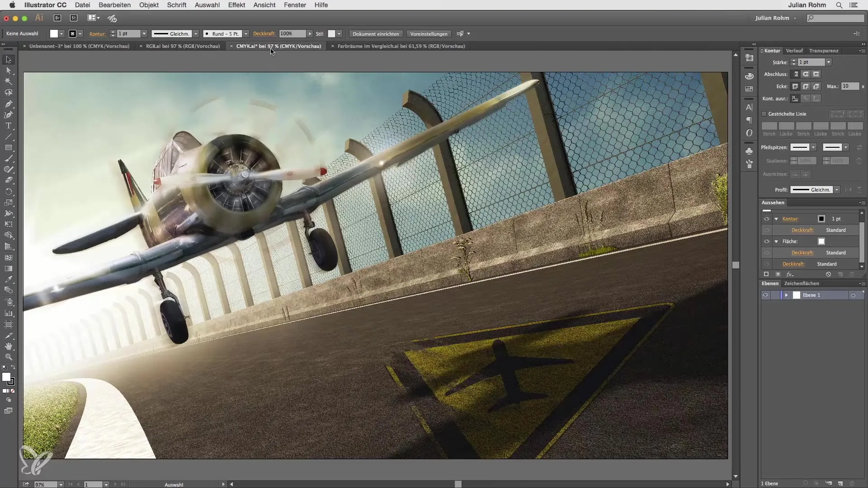Viewport: 868px width, 488px height.
Task: Select the Magic Wand tool
Action: [x=9, y=81]
